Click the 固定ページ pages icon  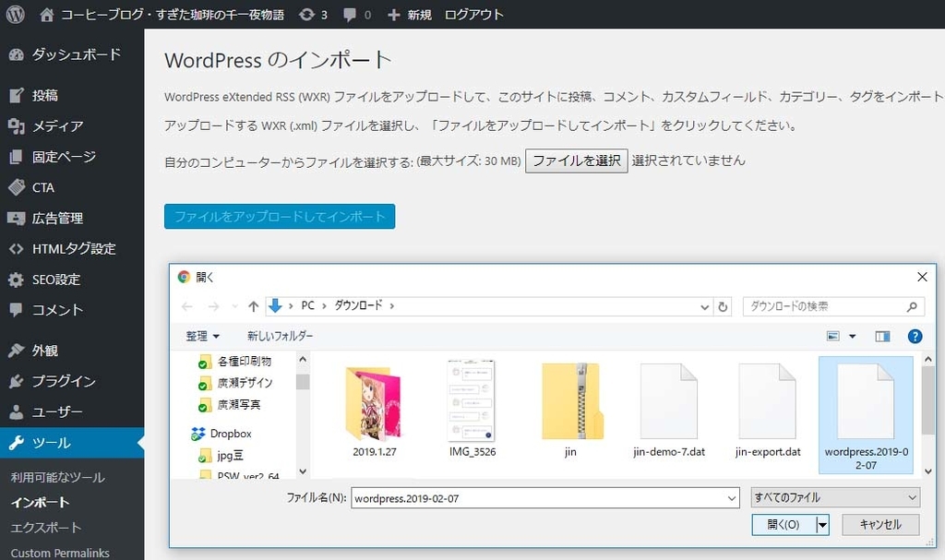[x=17, y=157]
